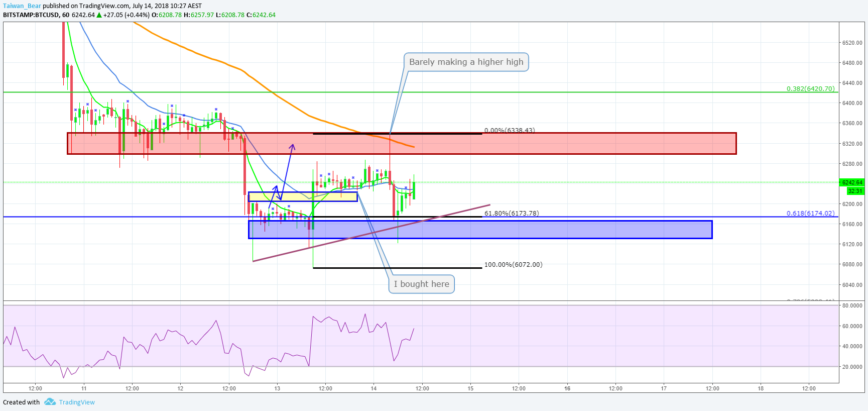
Task: Click the 'I bought here' callout
Action: pyautogui.click(x=422, y=284)
